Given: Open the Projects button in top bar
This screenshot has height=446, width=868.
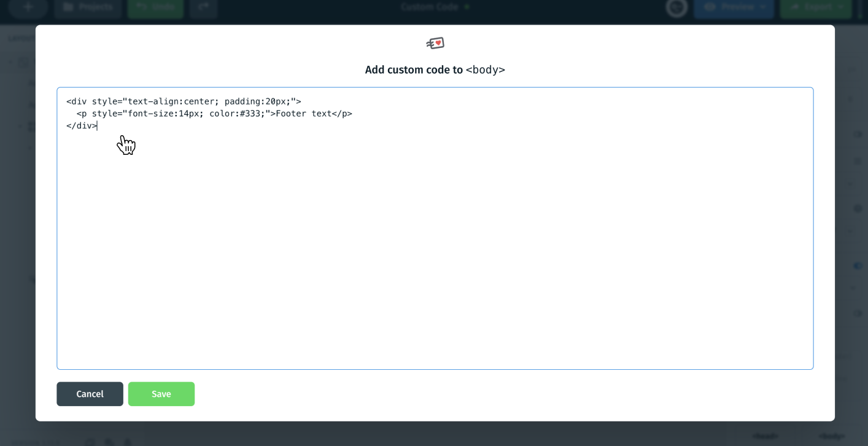Looking at the screenshot, I should click(88, 7).
